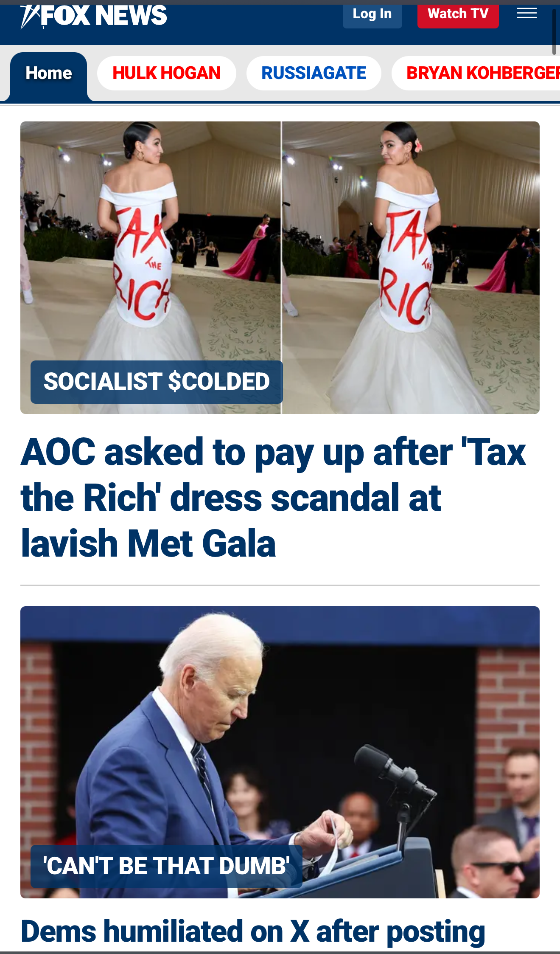
Task: Tap the Log In button
Action: 372,14
